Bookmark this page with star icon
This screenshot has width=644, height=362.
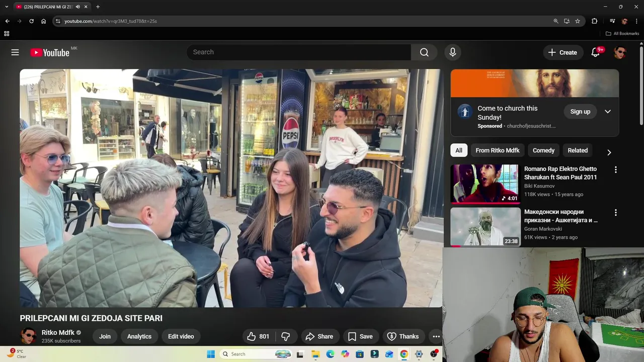point(578,21)
